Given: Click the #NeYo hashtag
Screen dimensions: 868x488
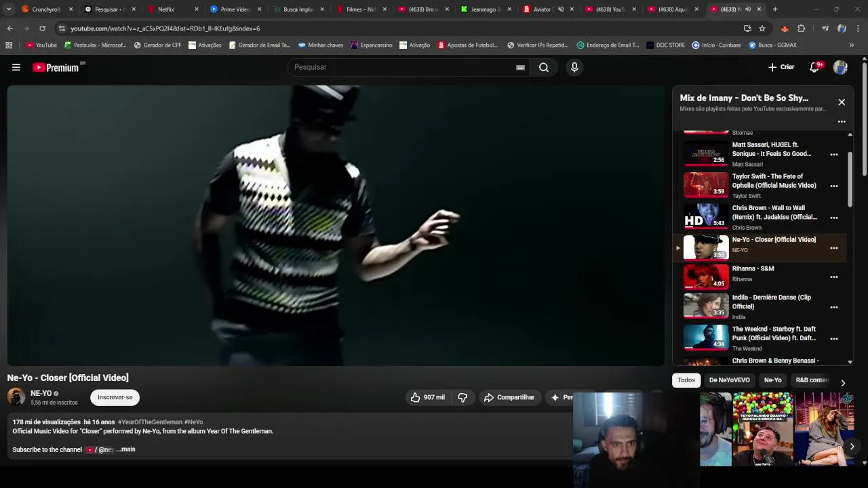Looking at the screenshot, I should tap(193, 422).
